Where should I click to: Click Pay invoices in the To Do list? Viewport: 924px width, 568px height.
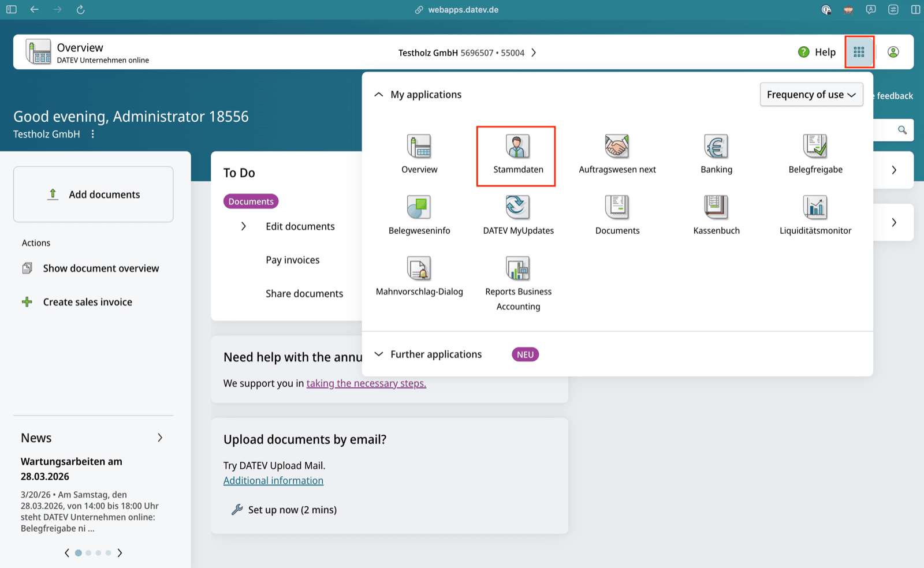(293, 260)
